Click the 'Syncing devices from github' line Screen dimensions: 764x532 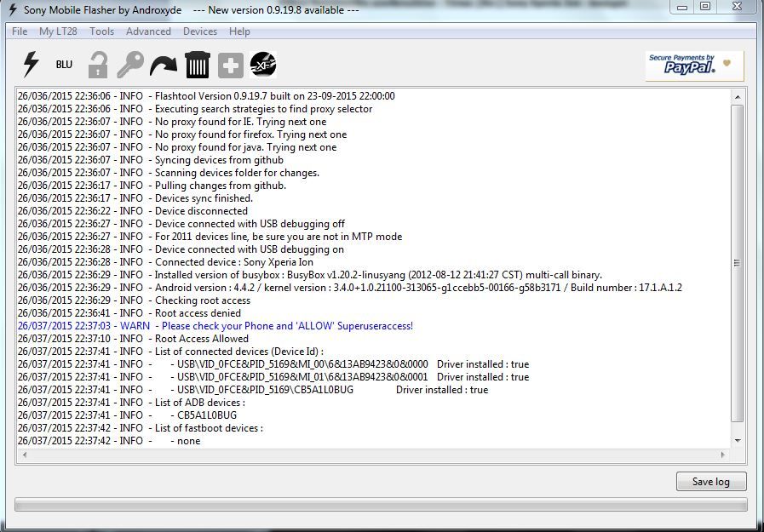(x=151, y=160)
